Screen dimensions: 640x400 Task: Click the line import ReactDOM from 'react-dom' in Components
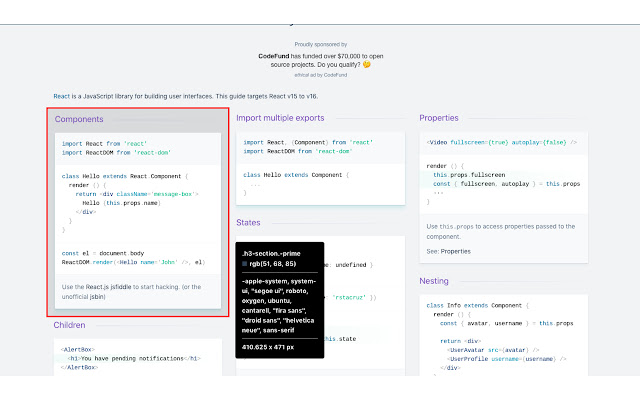[x=116, y=153]
